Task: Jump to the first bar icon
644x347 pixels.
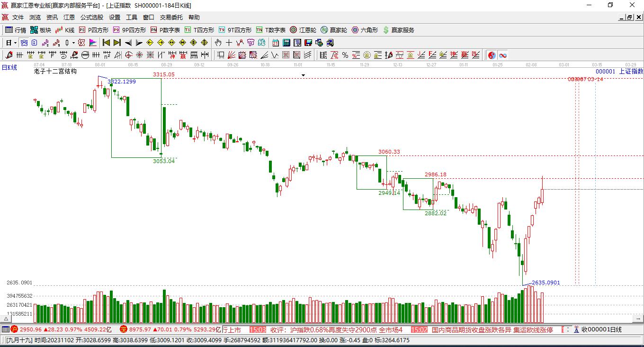Action: pos(107,43)
